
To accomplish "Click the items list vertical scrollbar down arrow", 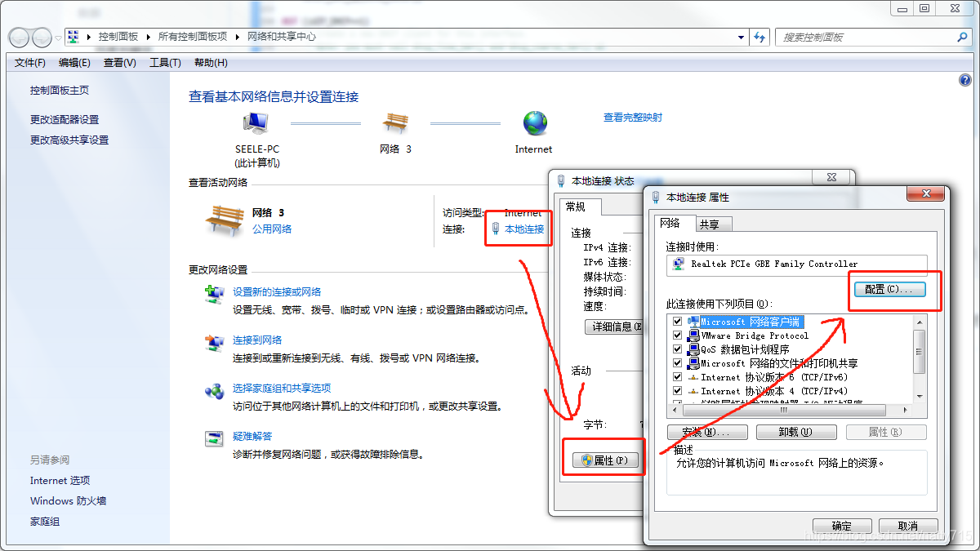I will (x=920, y=397).
